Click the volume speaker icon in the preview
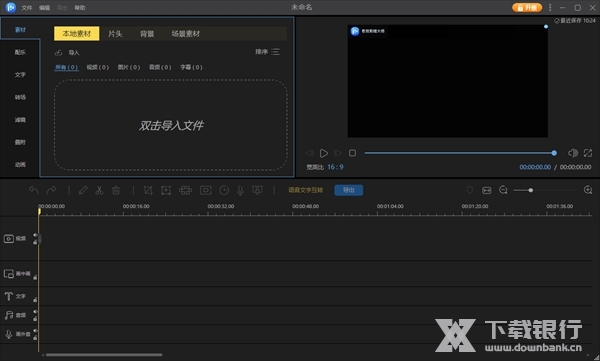The height and width of the screenshot is (361, 600). pos(573,153)
